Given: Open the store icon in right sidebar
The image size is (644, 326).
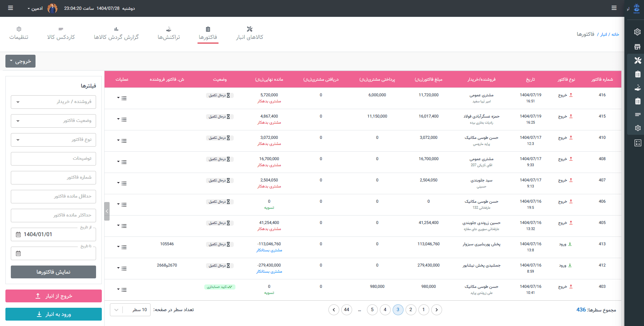Looking at the screenshot, I should (637, 47).
